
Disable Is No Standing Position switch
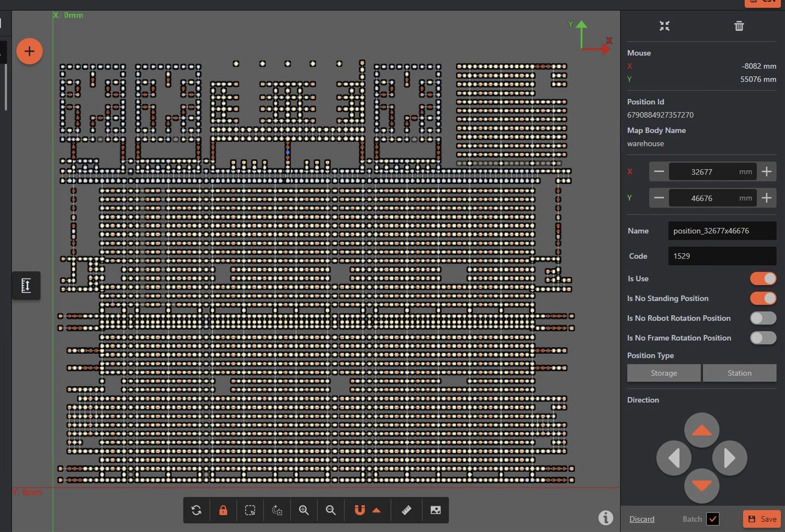[763, 298]
